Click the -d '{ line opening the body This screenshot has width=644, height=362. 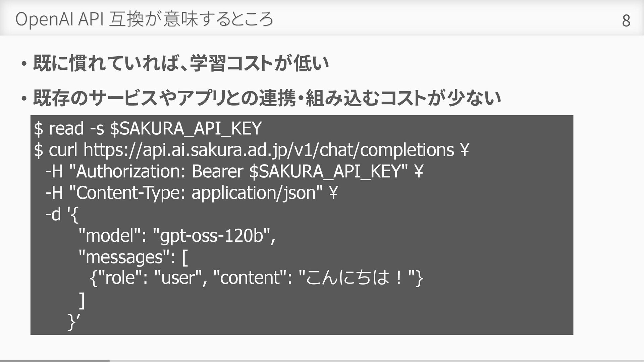tap(62, 214)
